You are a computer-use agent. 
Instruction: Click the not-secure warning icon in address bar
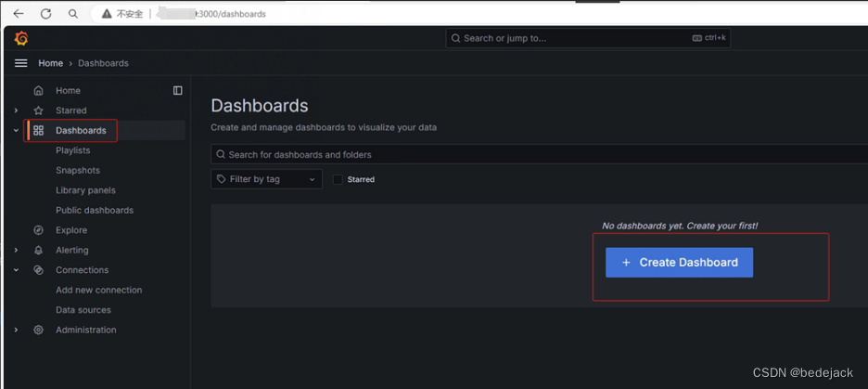click(x=106, y=14)
